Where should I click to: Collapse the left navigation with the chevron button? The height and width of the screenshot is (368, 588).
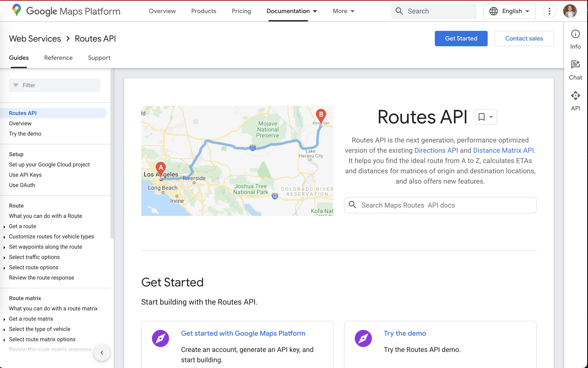coord(102,352)
